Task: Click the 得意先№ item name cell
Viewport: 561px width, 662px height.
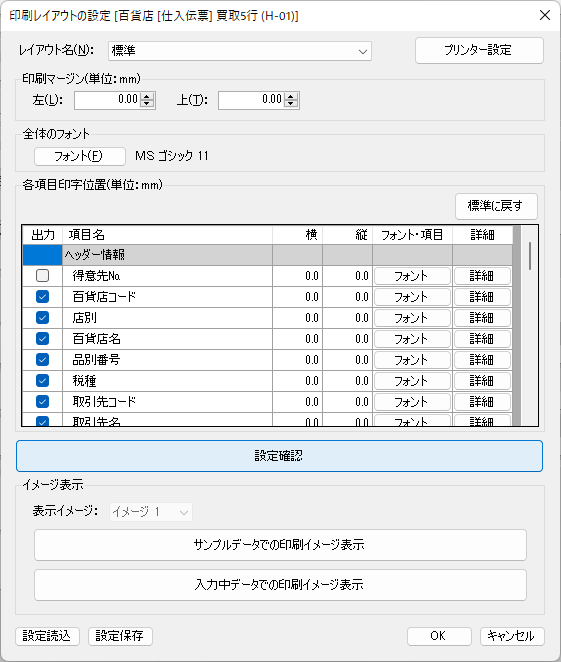Action: click(x=168, y=276)
